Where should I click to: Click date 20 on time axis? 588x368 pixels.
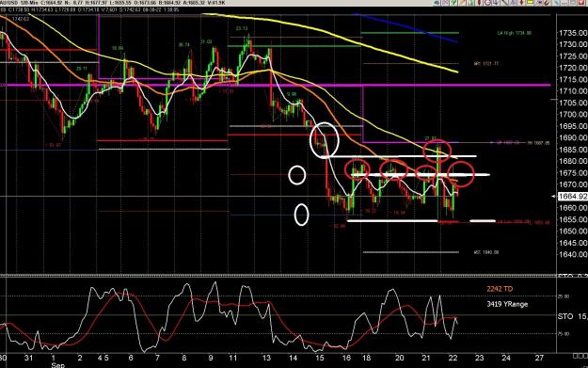[399, 358]
